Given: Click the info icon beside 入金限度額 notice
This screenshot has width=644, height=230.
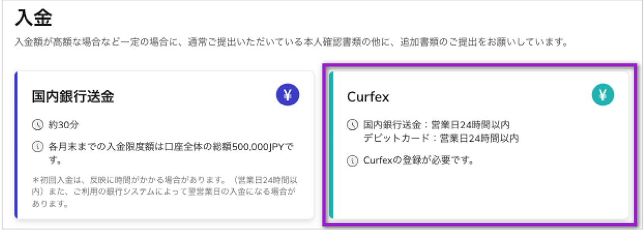Looking at the screenshot, I should pos(38,147).
